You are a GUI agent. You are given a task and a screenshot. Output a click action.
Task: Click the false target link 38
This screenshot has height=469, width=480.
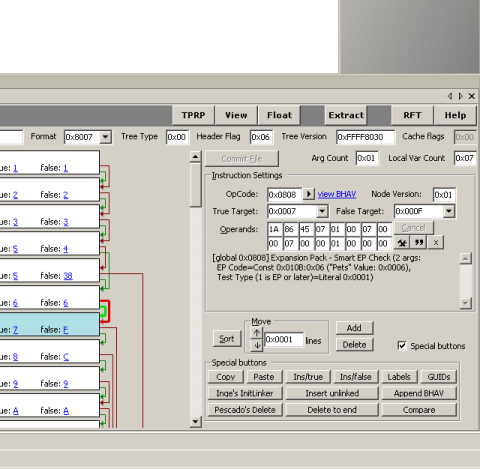(x=68, y=276)
